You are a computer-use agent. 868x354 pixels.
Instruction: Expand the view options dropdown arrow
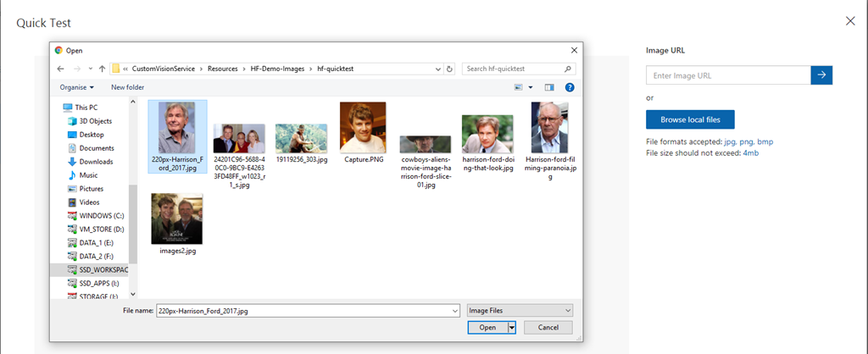coord(531,87)
